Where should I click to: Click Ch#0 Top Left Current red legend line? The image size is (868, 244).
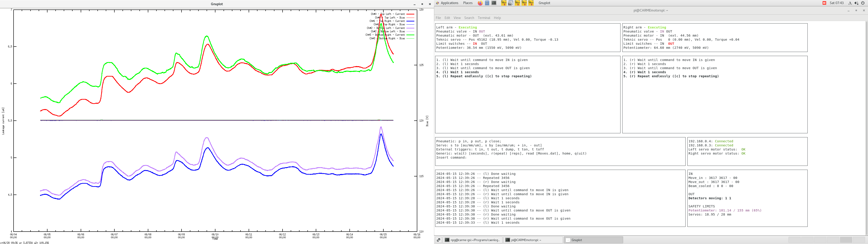point(410,14)
